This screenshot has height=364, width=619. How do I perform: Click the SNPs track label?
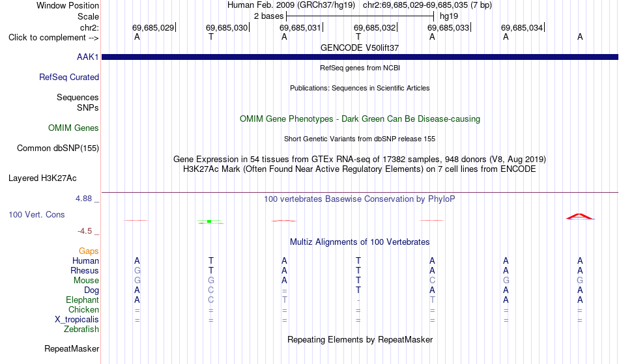88,107
